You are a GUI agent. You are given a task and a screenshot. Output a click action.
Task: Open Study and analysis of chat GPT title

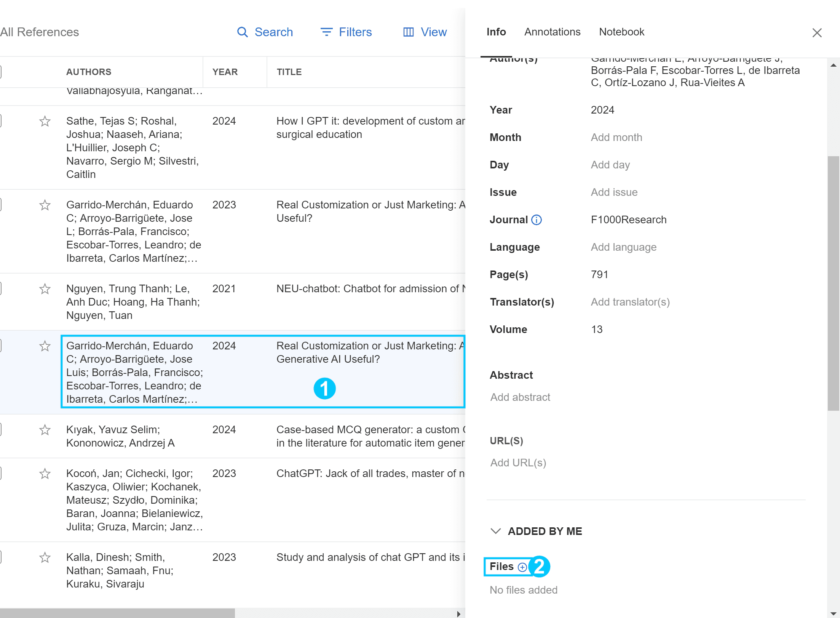tap(370, 557)
